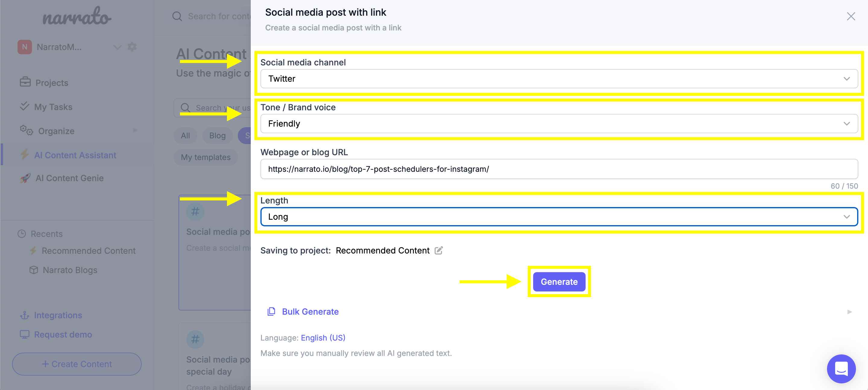
Task: Click the Narrato Blogs cube icon
Action: click(33, 270)
